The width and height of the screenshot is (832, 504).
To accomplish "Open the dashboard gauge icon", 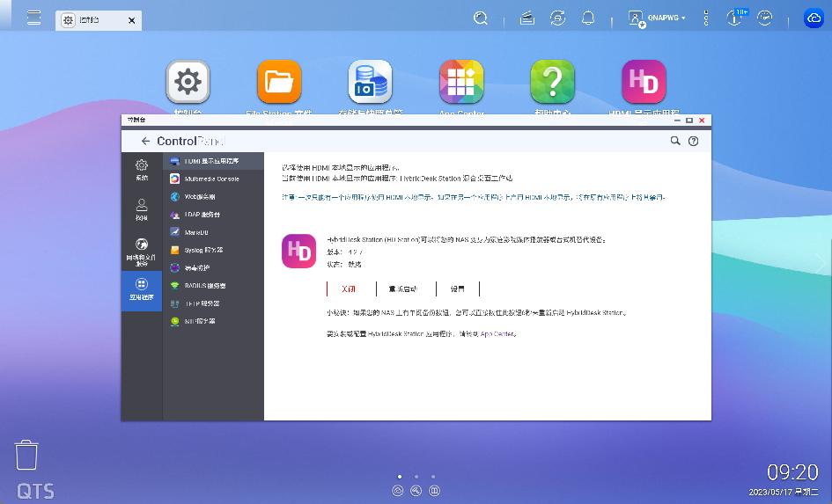I will (764, 18).
